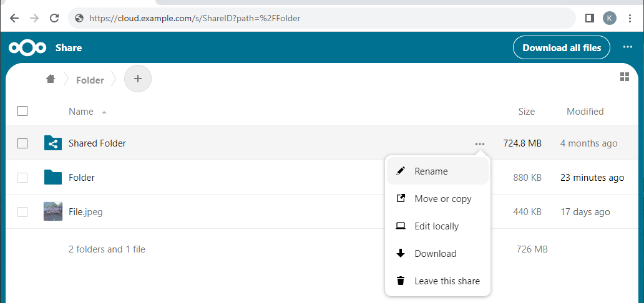Click the File.jpeg thumbnail
The height and width of the screenshot is (303, 644).
coord(53,211)
